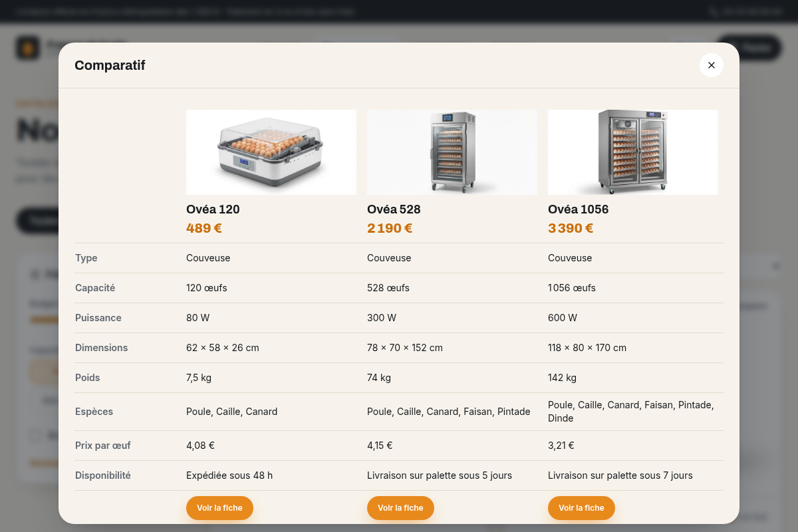Open Voir la fiche for Ovéa 1056
This screenshot has width=798, height=532.
(x=581, y=508)
